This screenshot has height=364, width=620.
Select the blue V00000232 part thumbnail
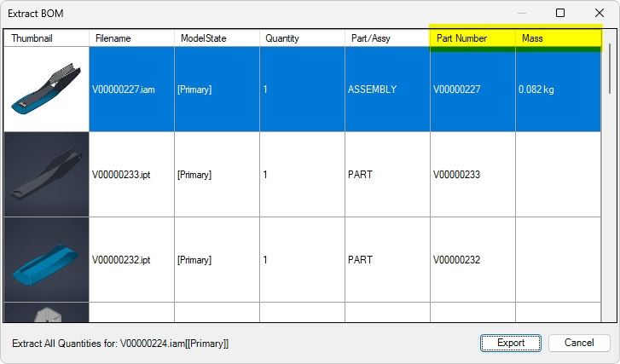pyautogui.click(x=46, y=260)
